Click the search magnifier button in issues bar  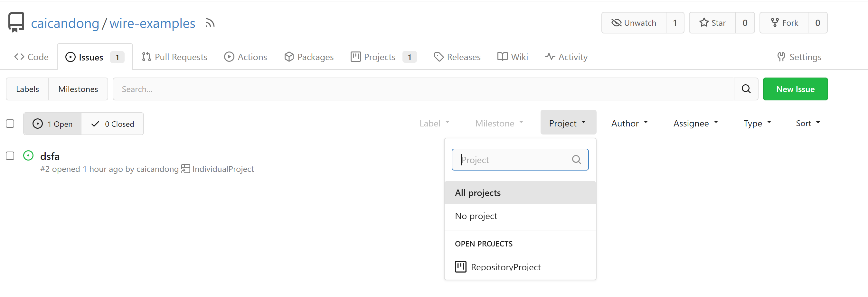point(746,89)
